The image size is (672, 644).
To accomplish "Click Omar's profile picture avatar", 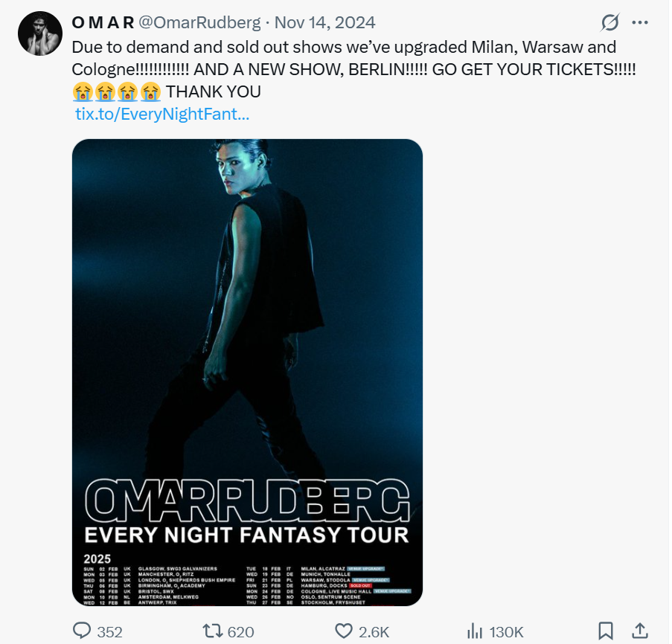I will pos(39,33).
